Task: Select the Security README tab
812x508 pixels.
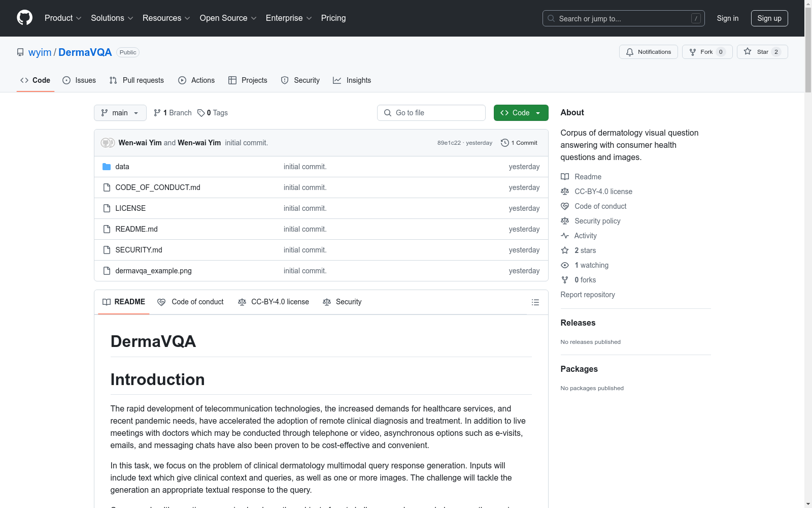Action: coord(343,302)
